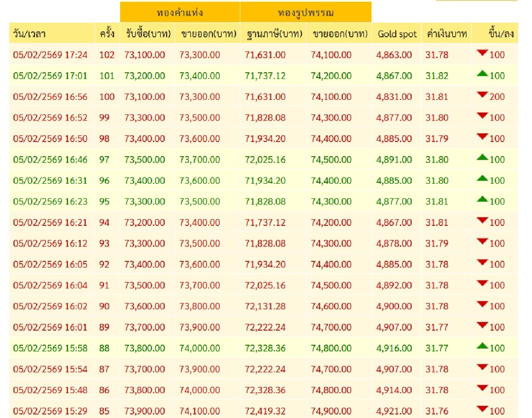Viewport: 532px width, 418px height.
Task: Click the green up arrow in row 97
Action: [x=482, y=158]
